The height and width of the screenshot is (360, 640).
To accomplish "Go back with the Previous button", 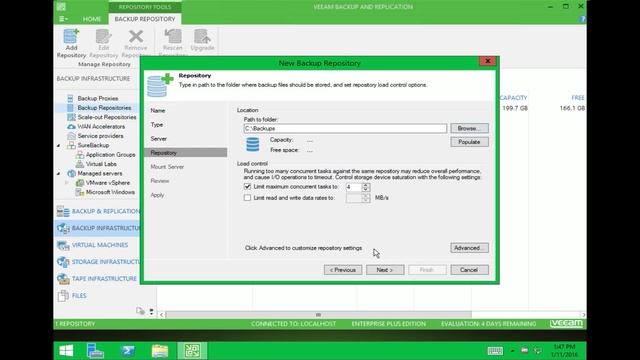I will click(x=343, y=270).
